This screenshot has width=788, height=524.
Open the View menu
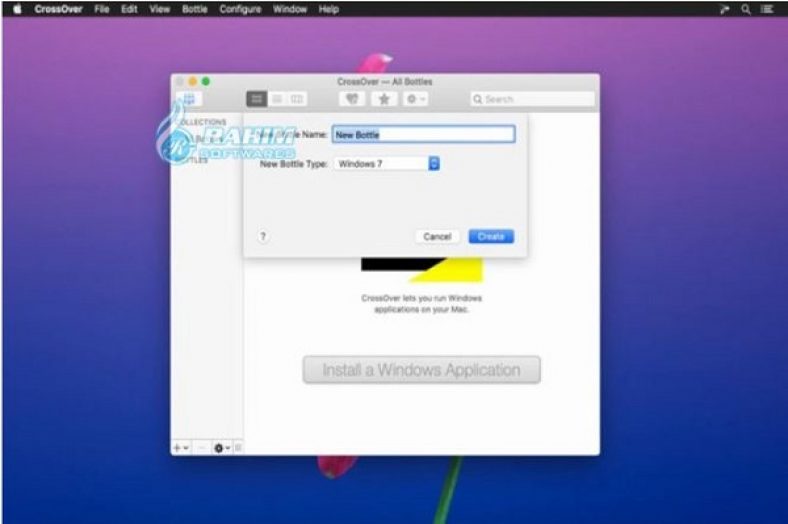coord(159,9)
